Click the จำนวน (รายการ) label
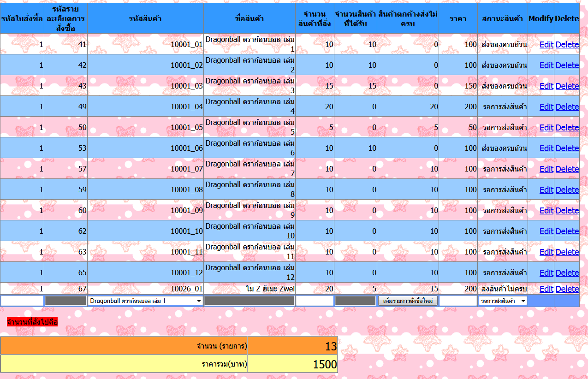 click(x=222, y=346)
